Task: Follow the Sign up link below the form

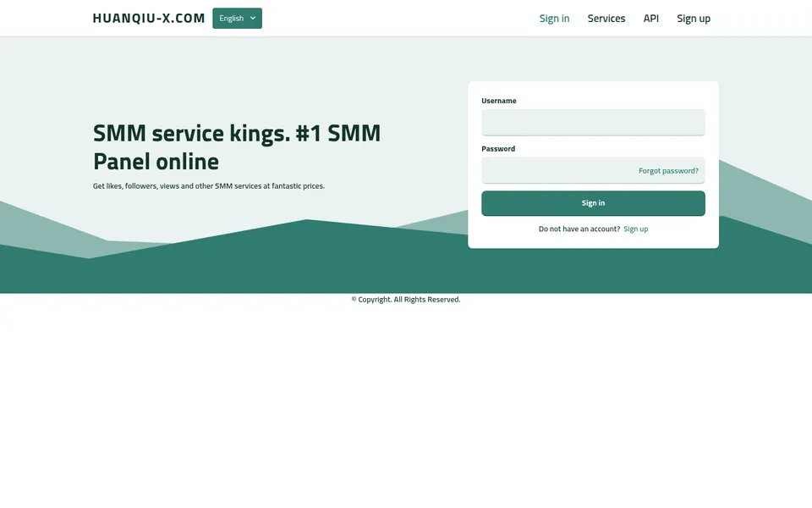Action: (635, 229)
